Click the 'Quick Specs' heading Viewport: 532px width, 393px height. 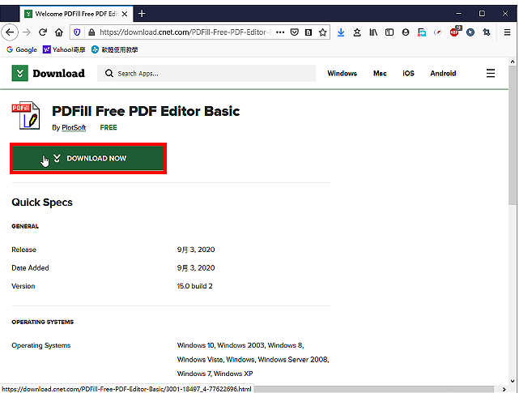point(42,203)
